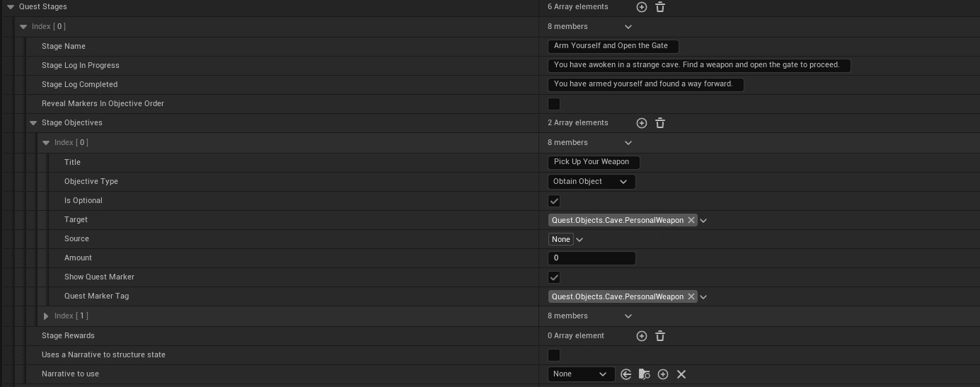Select the Source property label
Screen dimensions: 980x387
point(76,239)
